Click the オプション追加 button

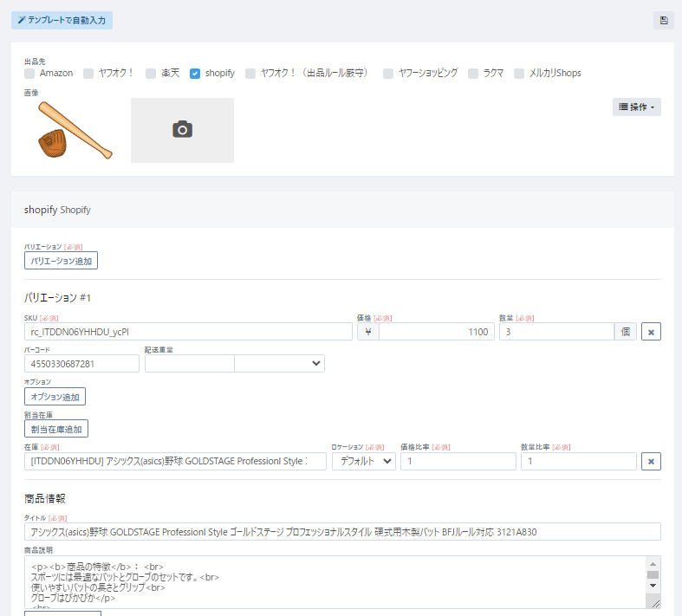pos(55,397)
